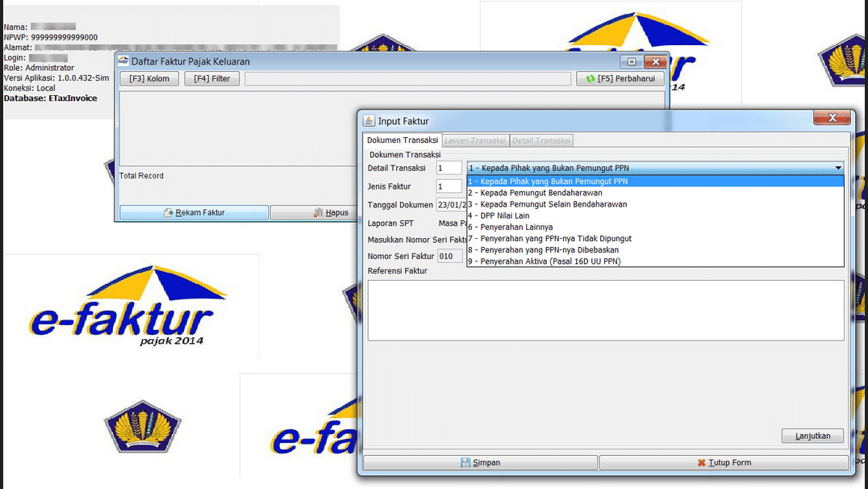868x489 pixels.
Task: Click the Jenis Faktur code field
Action: 449,186
